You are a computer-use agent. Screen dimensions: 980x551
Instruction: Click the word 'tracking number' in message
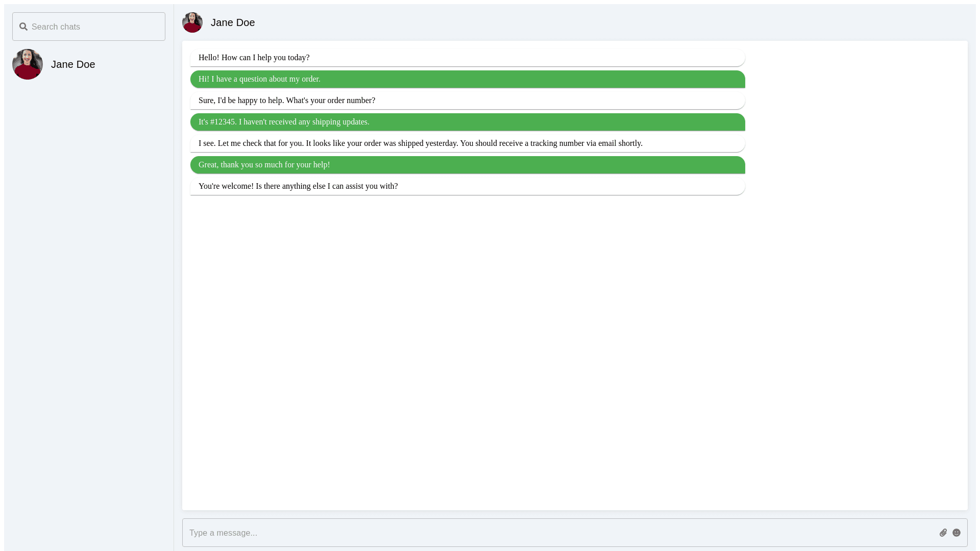point(557,143)
